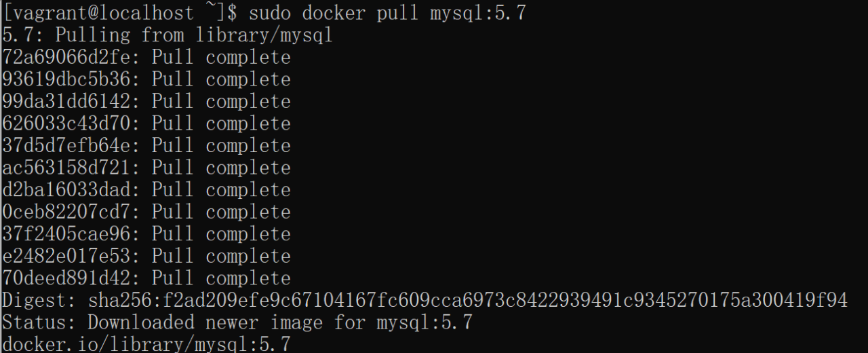This screenshot has width=868, height=353.
Task: Click 'Pull complete' next to layer 72a69066d2fe
Action: (x=221, y=57)
